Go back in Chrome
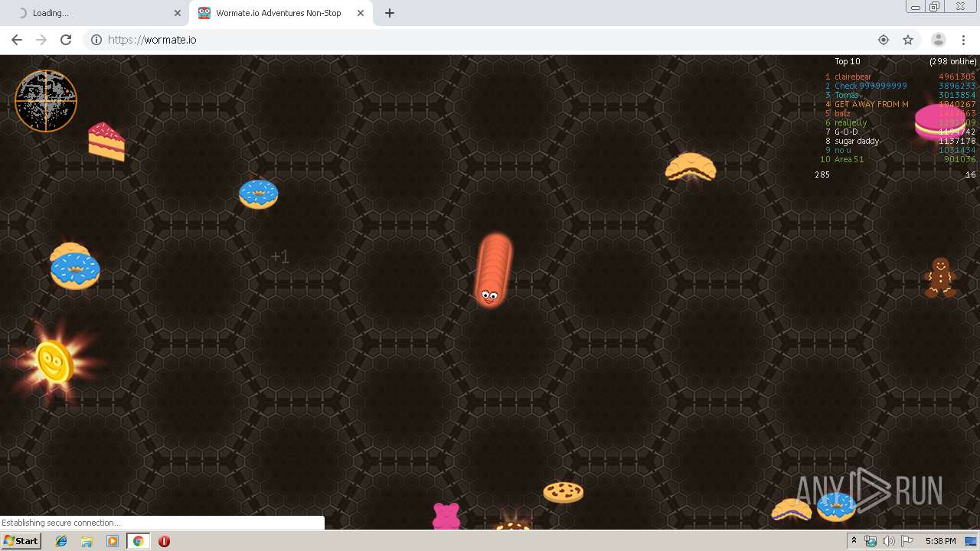This screenshot has height=551, width=980. pos(17,40)
